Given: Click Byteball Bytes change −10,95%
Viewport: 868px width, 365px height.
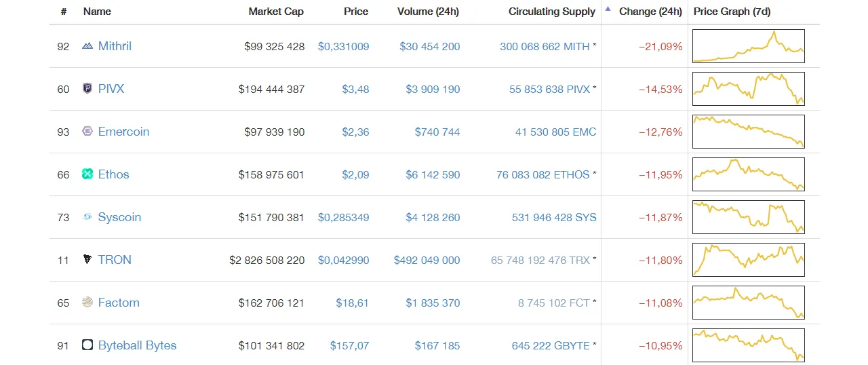Looking at the screenshot, I should (660, 346).
